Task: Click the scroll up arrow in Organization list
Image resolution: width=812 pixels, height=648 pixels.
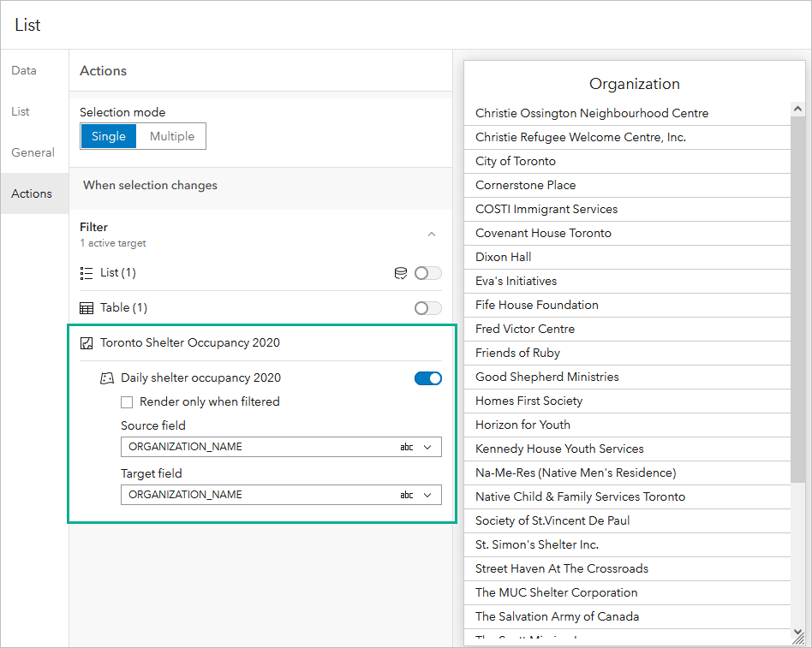Action: coord(797,109)
